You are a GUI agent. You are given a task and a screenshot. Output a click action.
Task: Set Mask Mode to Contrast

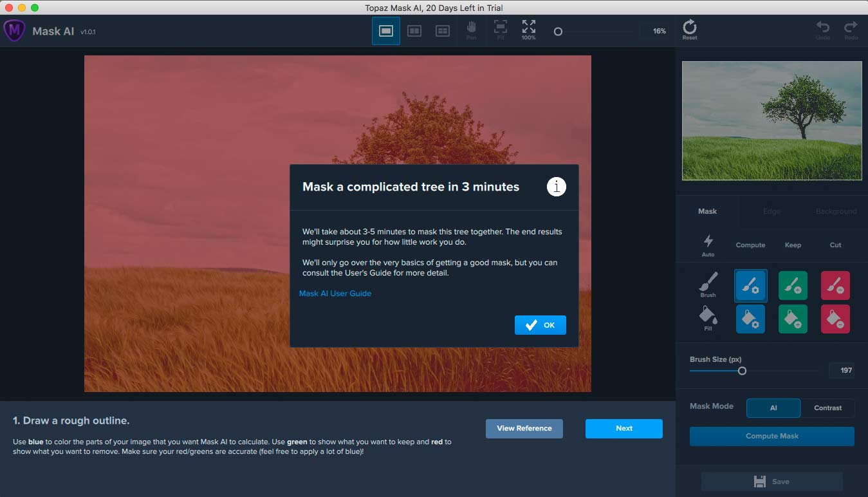point(827,408)
